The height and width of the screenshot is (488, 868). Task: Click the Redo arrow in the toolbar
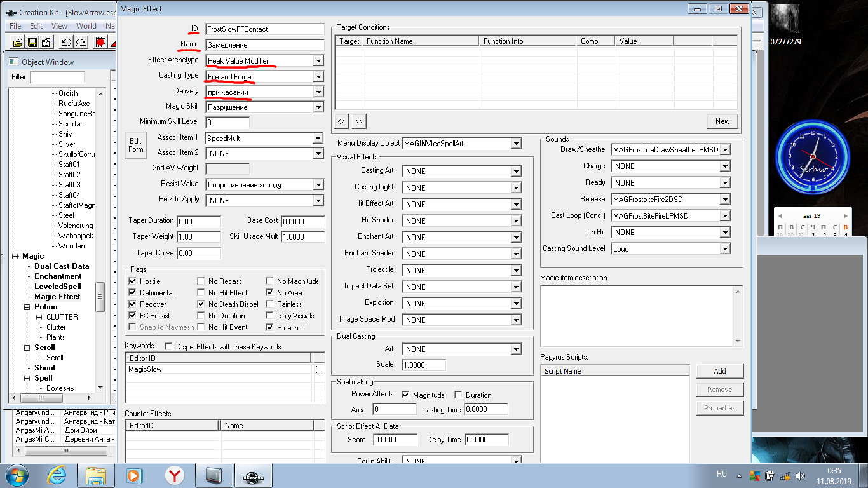click(81, 43)
